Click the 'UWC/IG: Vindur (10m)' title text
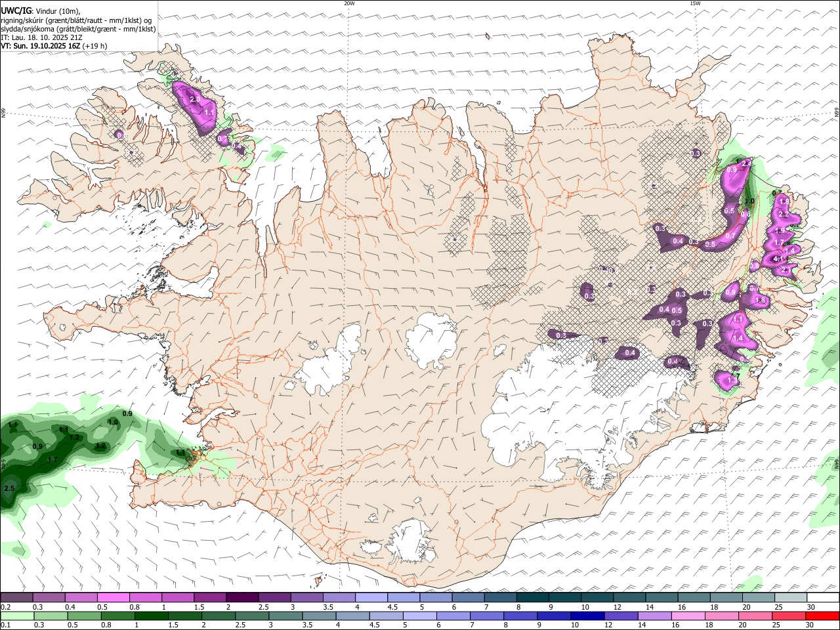 [x=41, y=11]
